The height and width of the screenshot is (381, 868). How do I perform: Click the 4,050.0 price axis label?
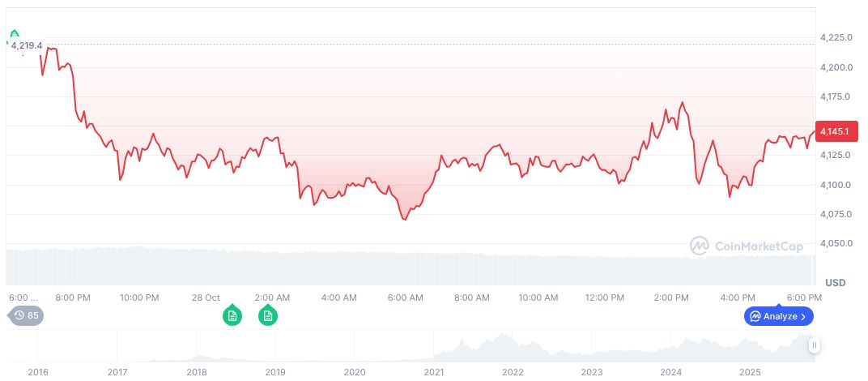836,243
